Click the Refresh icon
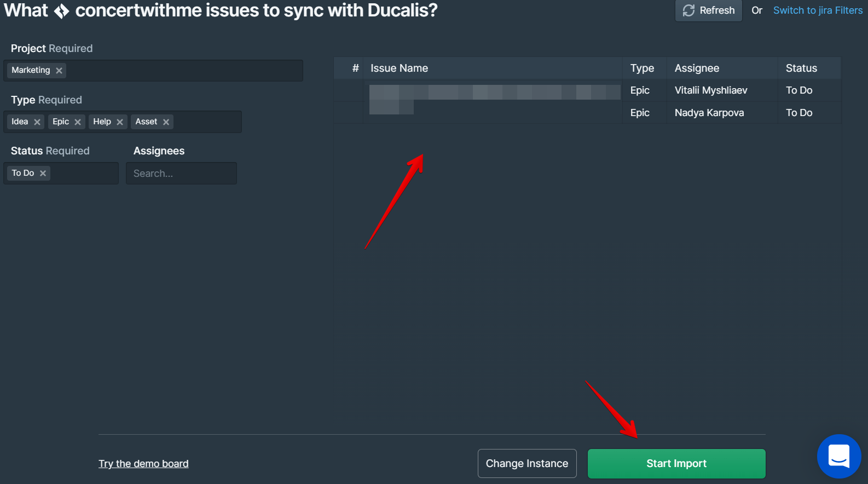Screen dimensions: 868x484 point(688,10)
